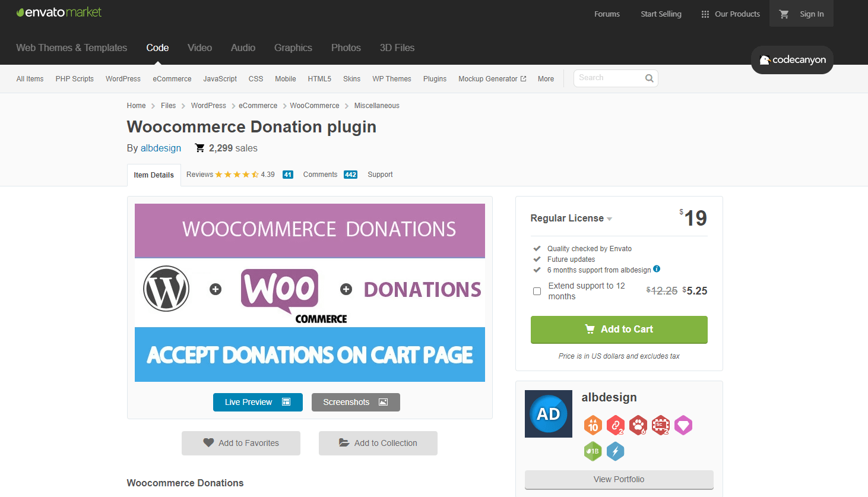Click the support info icon
Screen dimensions: 868x497
pos(657,269)
